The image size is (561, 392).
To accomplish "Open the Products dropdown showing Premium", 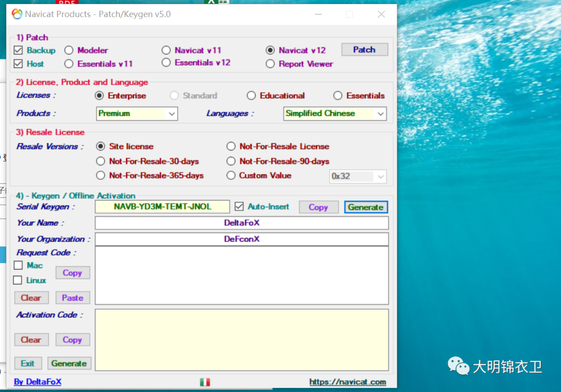I will [x=137, y=113].
